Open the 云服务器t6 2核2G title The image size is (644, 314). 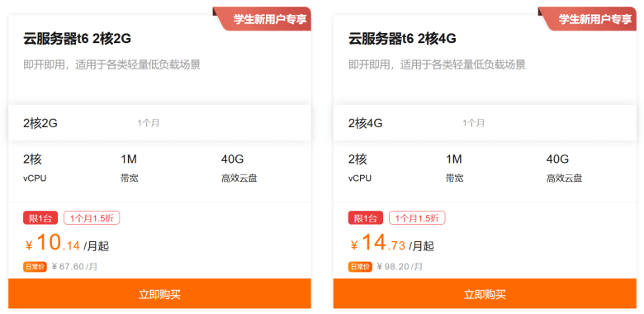[77, 39]
